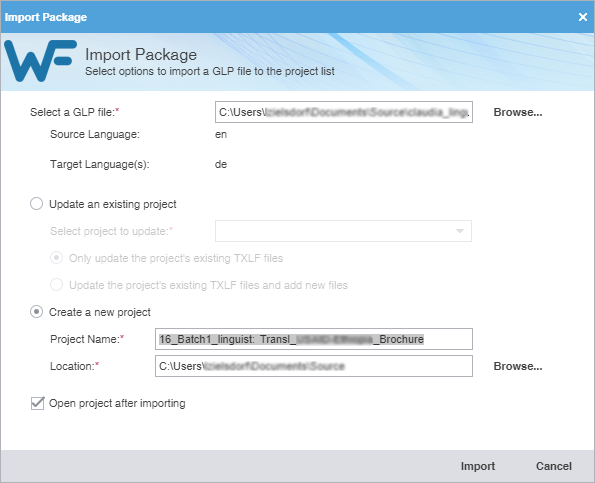
Task: Click the Location path input field
Action: point(314,366)
